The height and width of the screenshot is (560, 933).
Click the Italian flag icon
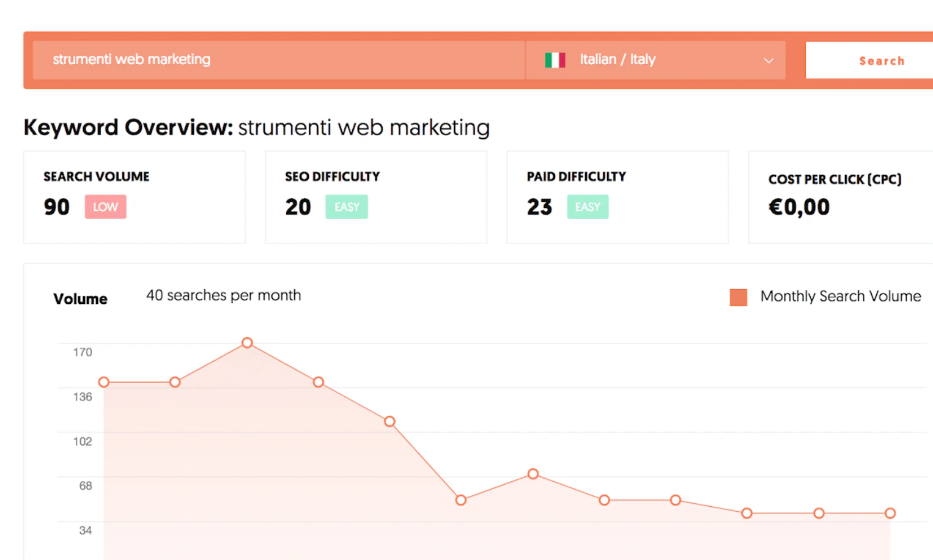(556, 60)
